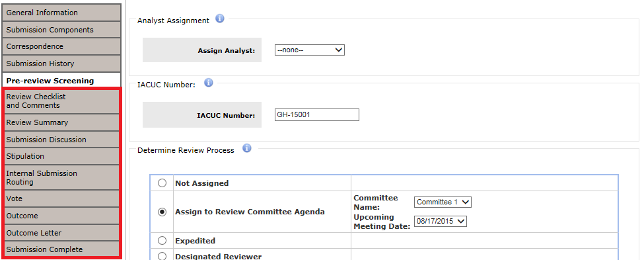The height and width of the screenshot is (260, 644).
Task: Open the Stipulation tab
Action: pos(61,156)
